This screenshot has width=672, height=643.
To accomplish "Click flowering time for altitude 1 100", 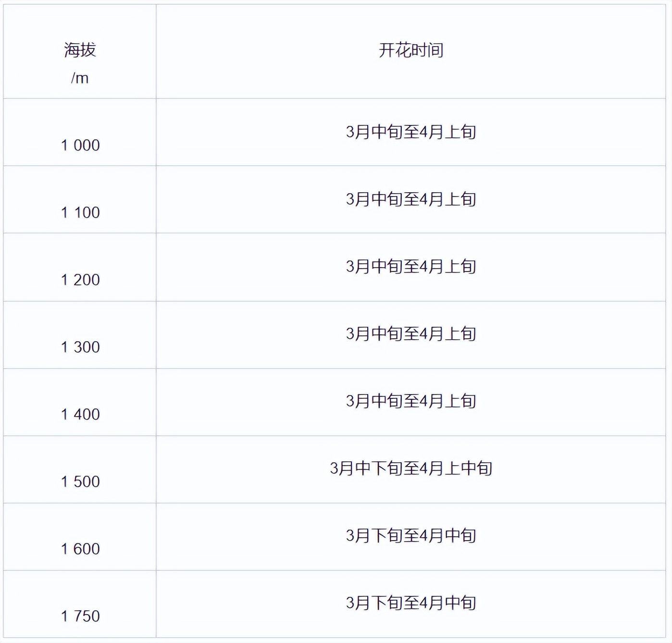I will point(411,200).
